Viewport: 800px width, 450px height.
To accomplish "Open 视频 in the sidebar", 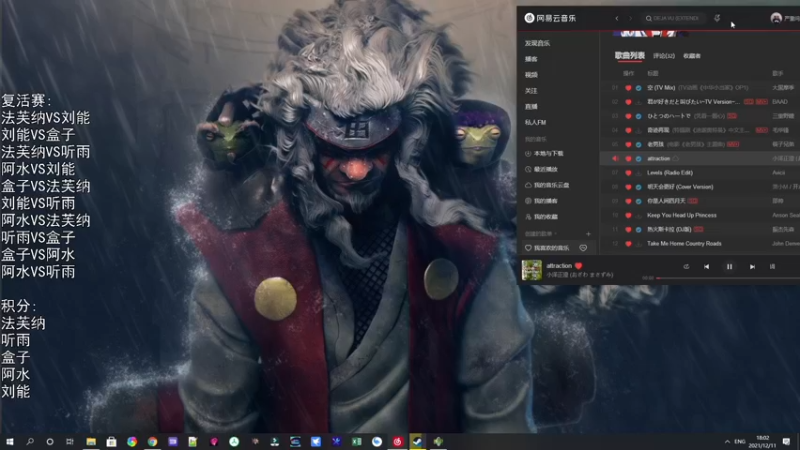I will [x=531, y=75].
